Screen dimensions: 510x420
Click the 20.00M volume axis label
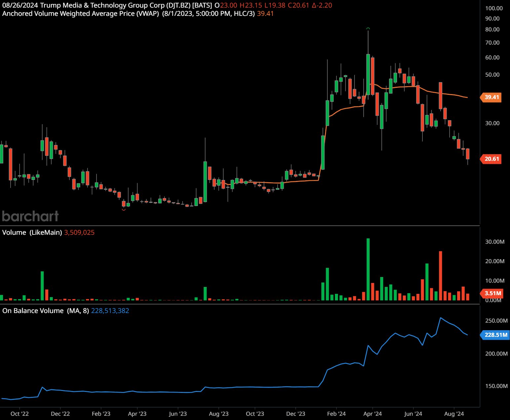point(494,261)
